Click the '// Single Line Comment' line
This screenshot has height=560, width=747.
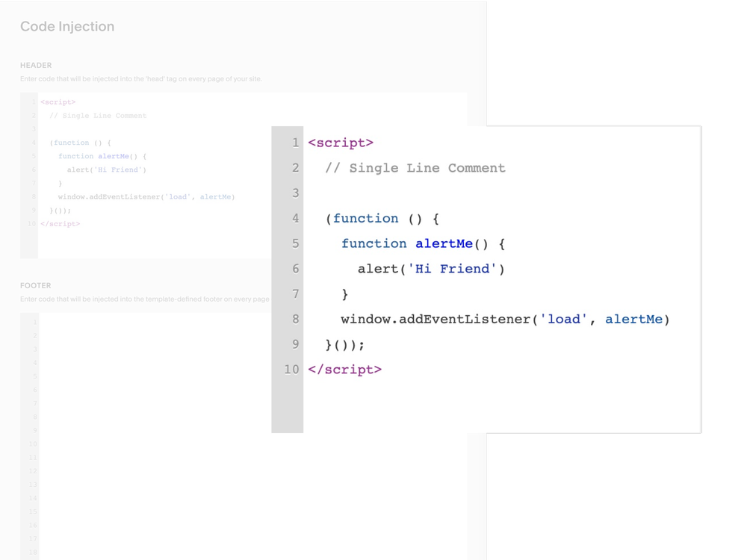pos(415,168)
